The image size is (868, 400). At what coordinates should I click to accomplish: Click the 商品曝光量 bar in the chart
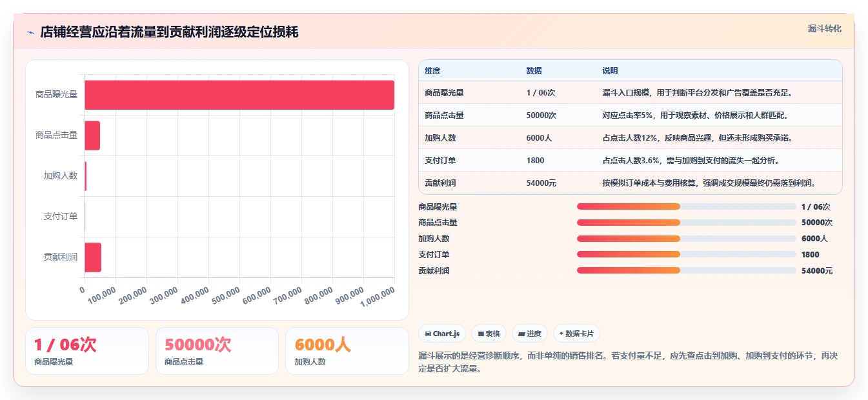pos(239,95)
